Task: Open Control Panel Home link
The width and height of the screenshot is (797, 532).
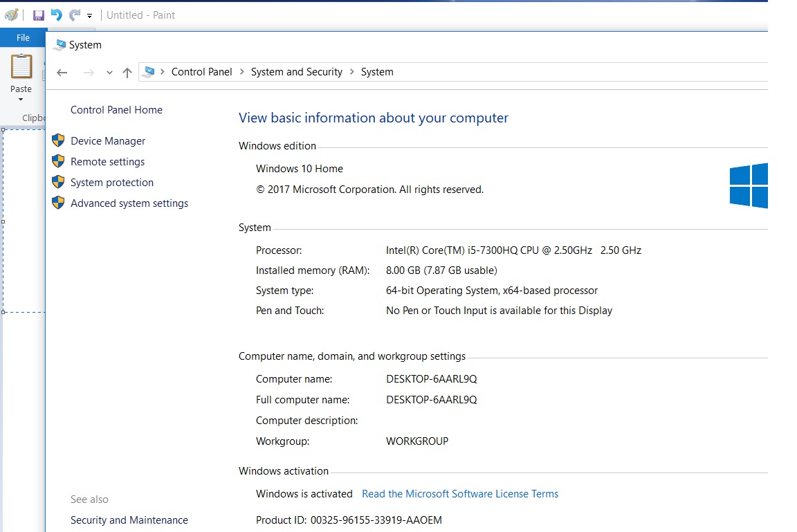Action: click(116, 110)
